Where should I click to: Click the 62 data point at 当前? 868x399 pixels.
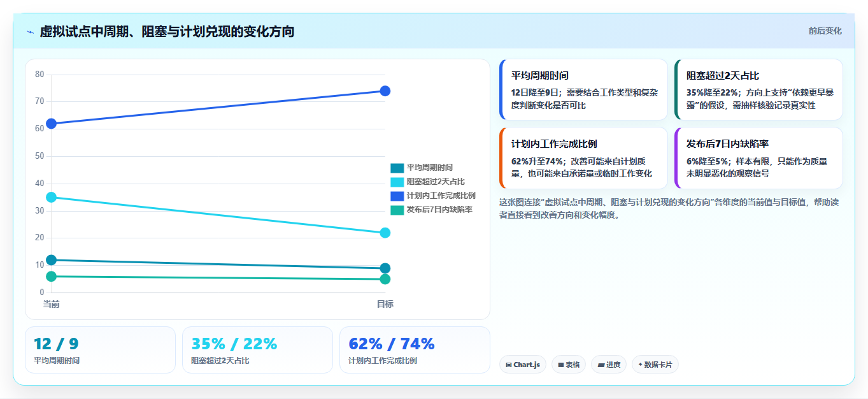point(51,124)
